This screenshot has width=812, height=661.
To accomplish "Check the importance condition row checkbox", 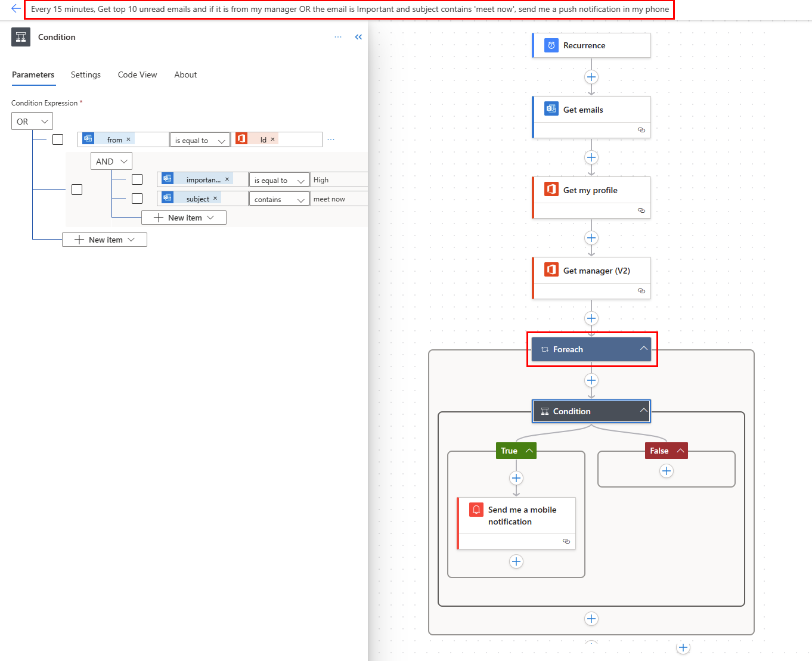I will pos(137,179).
